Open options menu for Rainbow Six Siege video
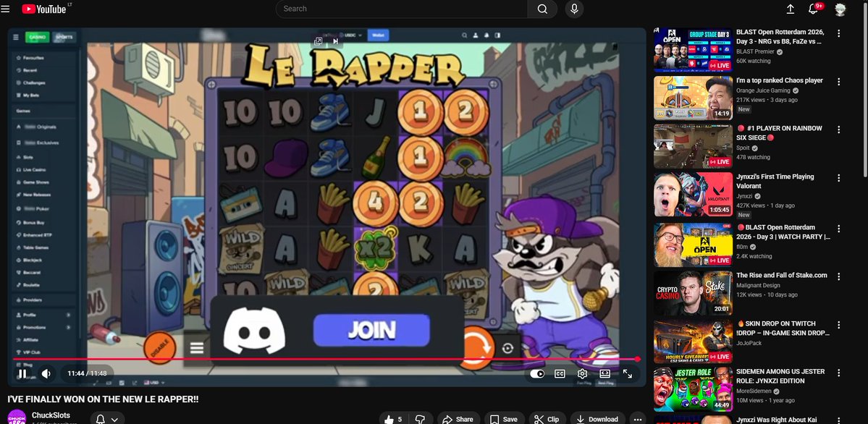 point(838,130)
